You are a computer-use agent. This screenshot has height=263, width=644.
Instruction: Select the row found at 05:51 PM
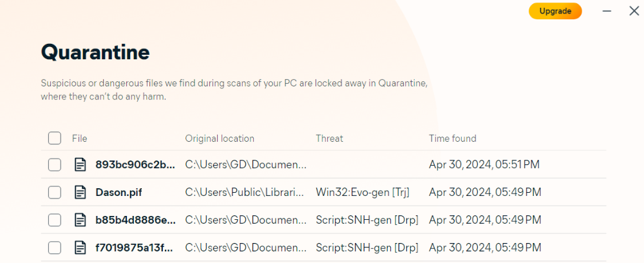324,165
